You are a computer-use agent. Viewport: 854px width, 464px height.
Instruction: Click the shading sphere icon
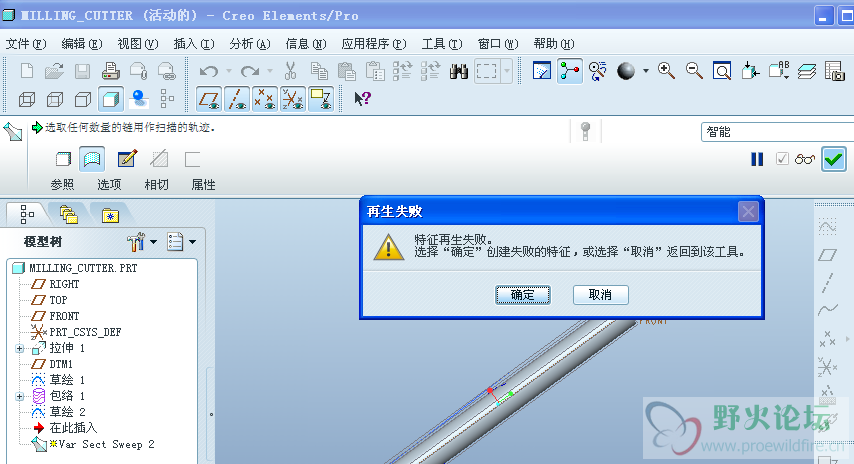pos(626,71)
